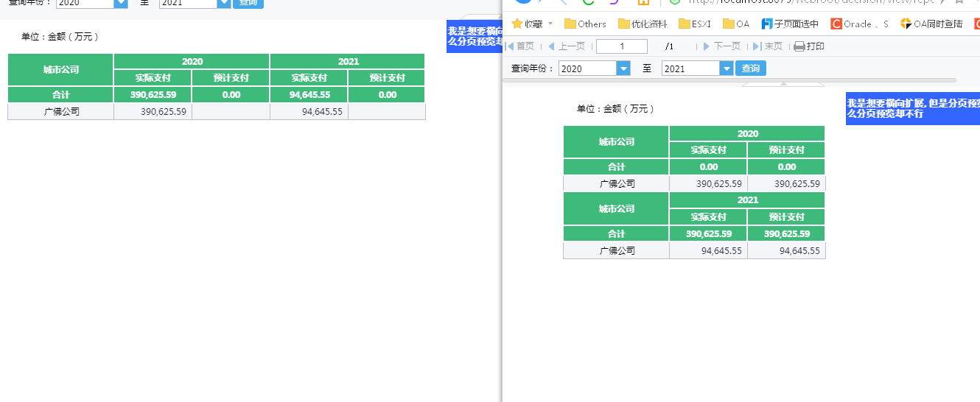Click the horizontal bar below the query parameters
The image size is (980, 402).
click(x=729, y=80)
